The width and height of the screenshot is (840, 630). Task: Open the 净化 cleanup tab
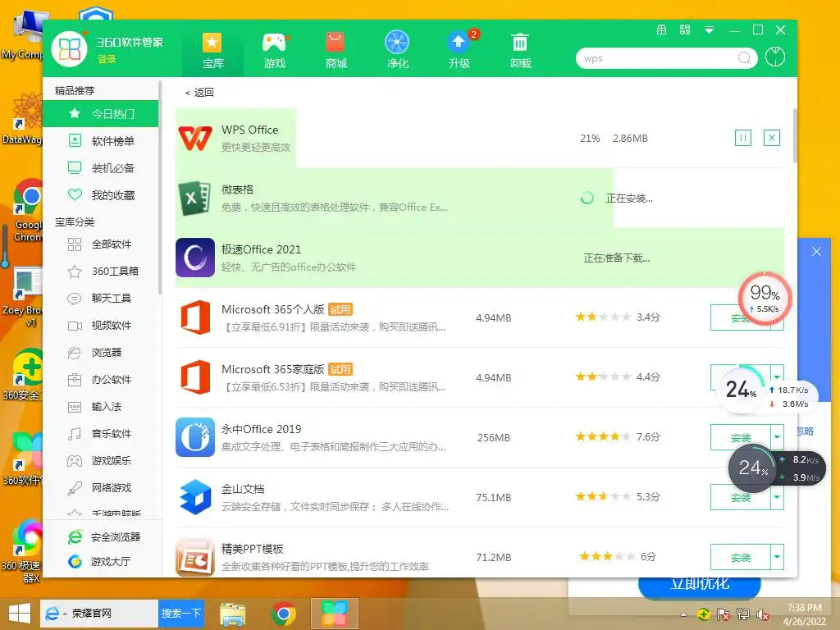tap(398, 50)
